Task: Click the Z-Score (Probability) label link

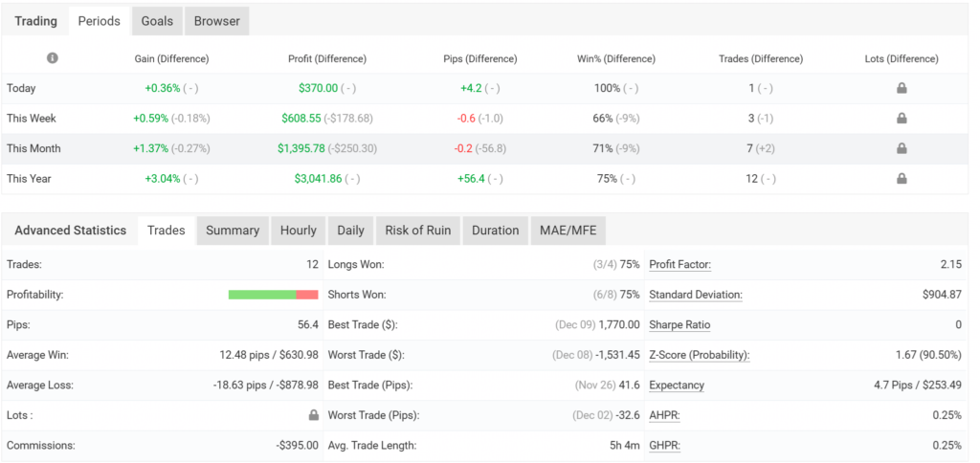Action: click(699, 355)
